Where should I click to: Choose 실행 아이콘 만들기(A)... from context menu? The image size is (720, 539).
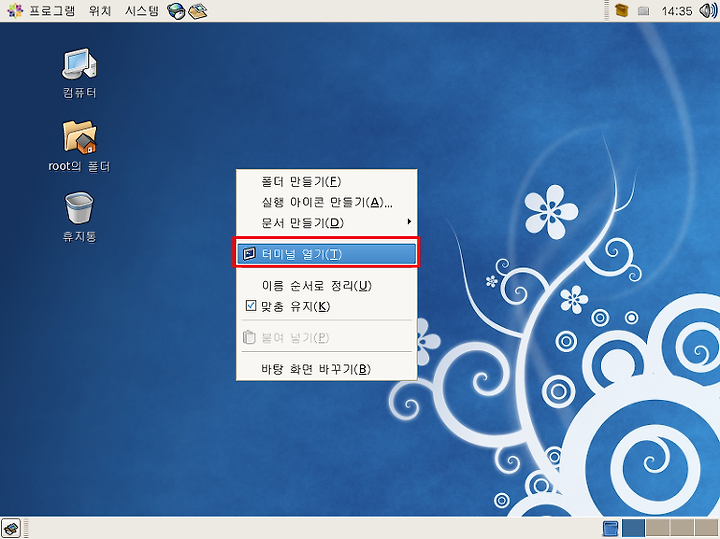pyautogui.click(x=326, y=202)
